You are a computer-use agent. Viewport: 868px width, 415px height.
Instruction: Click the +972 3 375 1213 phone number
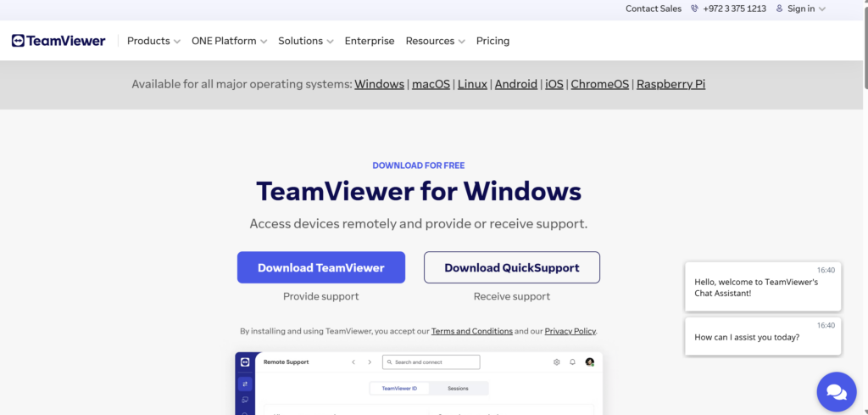[735, 8]
